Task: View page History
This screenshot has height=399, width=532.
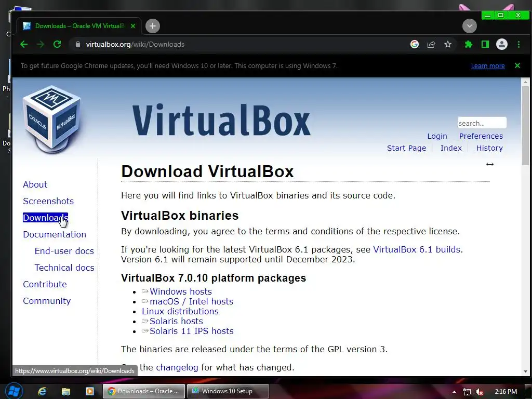Action: click(x=489, y=148)
